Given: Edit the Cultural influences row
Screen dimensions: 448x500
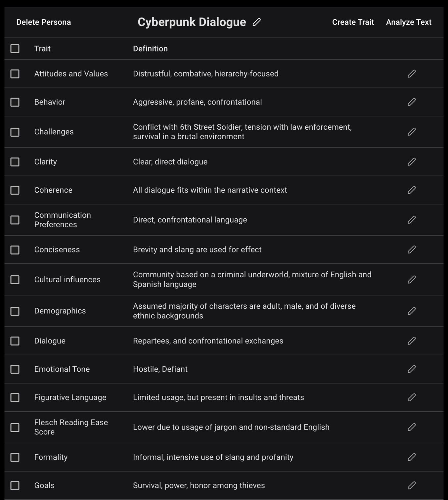Looking at the screenshot, I should (411, 280).
